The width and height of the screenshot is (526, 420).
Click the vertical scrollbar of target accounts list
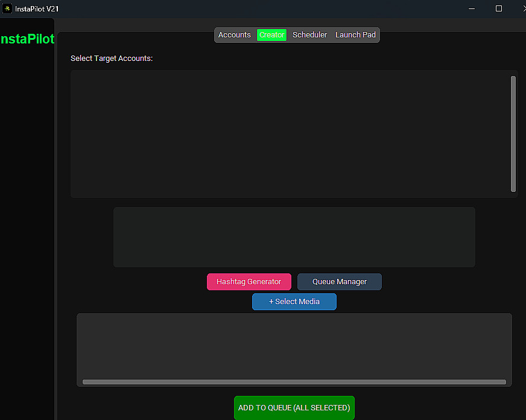tap(513, 134)
